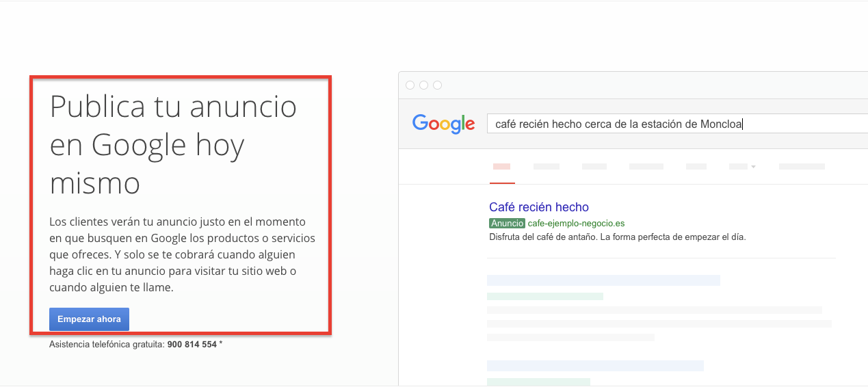This screenshot has height=387, width=868.
Task: Click the middle circle in mock window titlebar
Action: [x=424, y=85]
